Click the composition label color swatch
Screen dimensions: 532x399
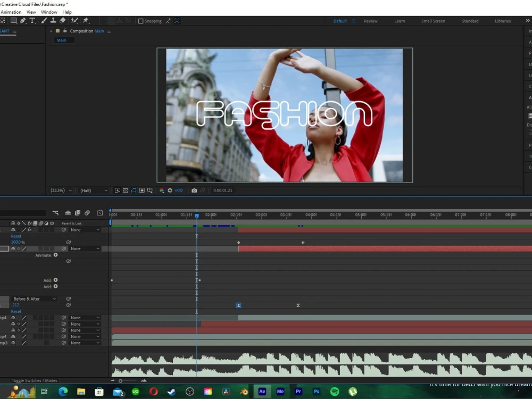[x=57, y=30]
